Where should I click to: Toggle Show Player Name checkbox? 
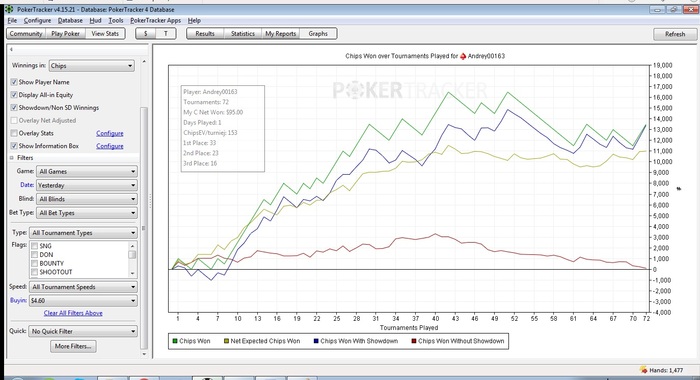(x=14, y=82)
